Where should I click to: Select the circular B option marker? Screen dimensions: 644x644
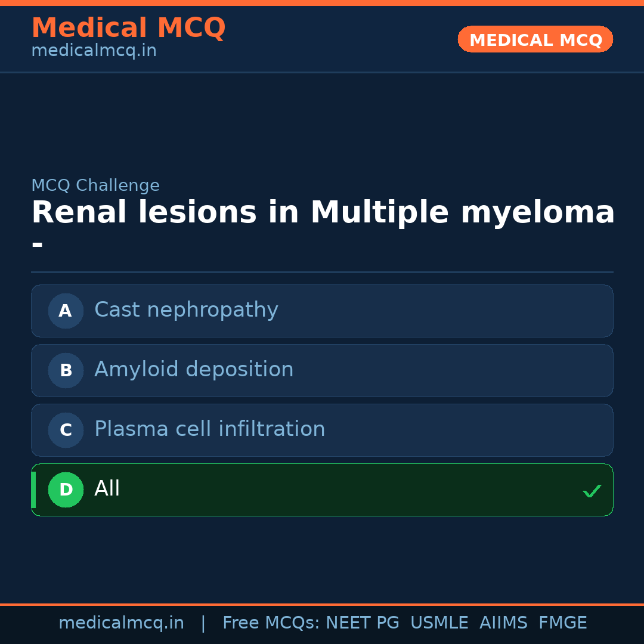pyautogui.click(x=66, y=370)
